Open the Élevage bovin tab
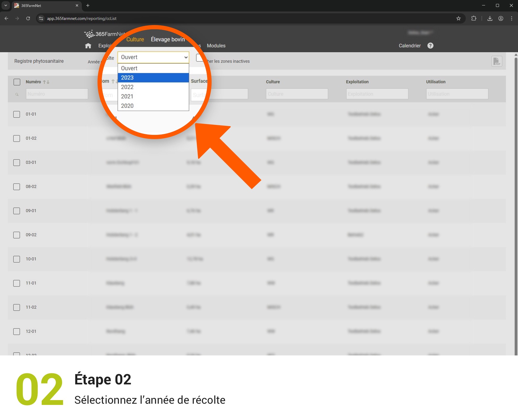This screenshot has width=518, height=420. 168,40
